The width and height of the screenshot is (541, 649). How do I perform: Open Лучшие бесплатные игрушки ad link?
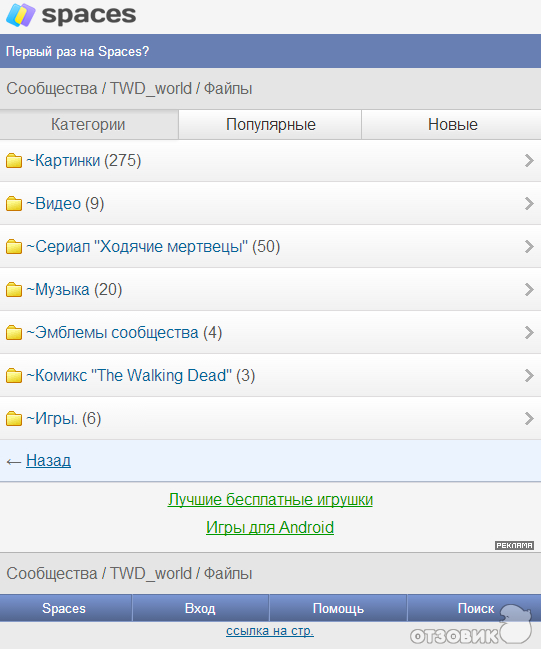(270, 500)
